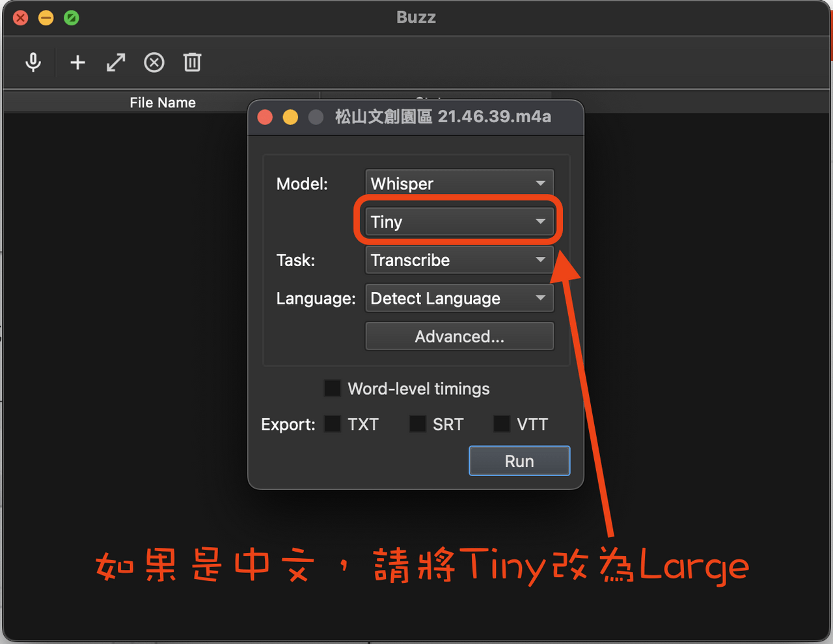Image resolution: width=833 pixels, height=644 pixels.
Task: Toggle full screen for the Buzz window
Action: [72, 18]
